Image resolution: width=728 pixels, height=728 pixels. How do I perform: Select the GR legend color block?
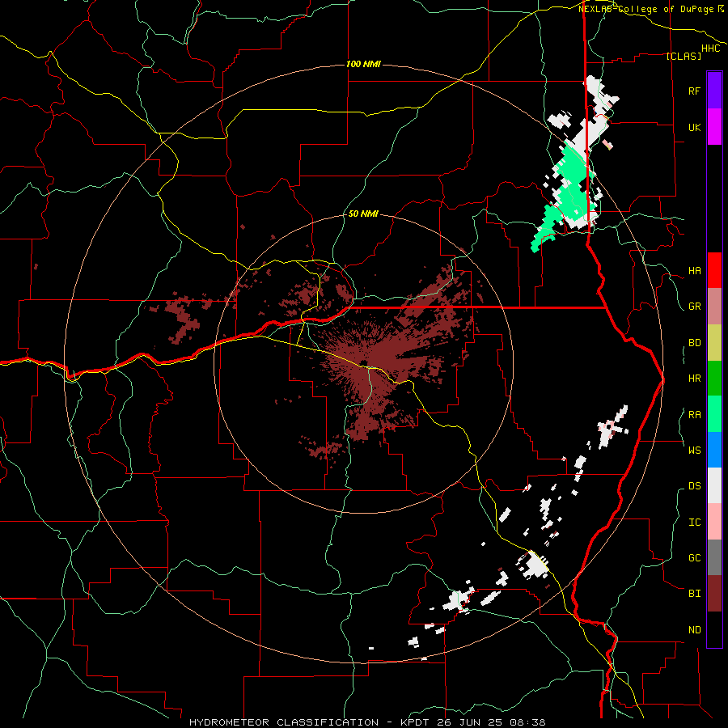pyautogui.click(x=714, y=307)
